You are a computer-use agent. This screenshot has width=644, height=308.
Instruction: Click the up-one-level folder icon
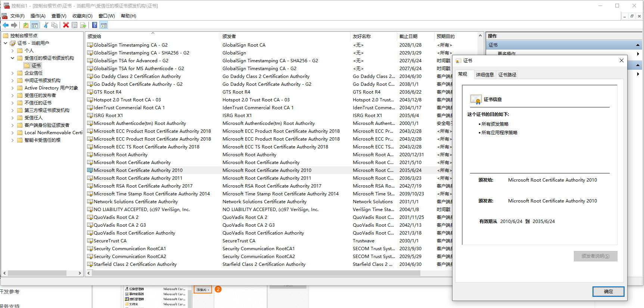[x=25, y=25]
